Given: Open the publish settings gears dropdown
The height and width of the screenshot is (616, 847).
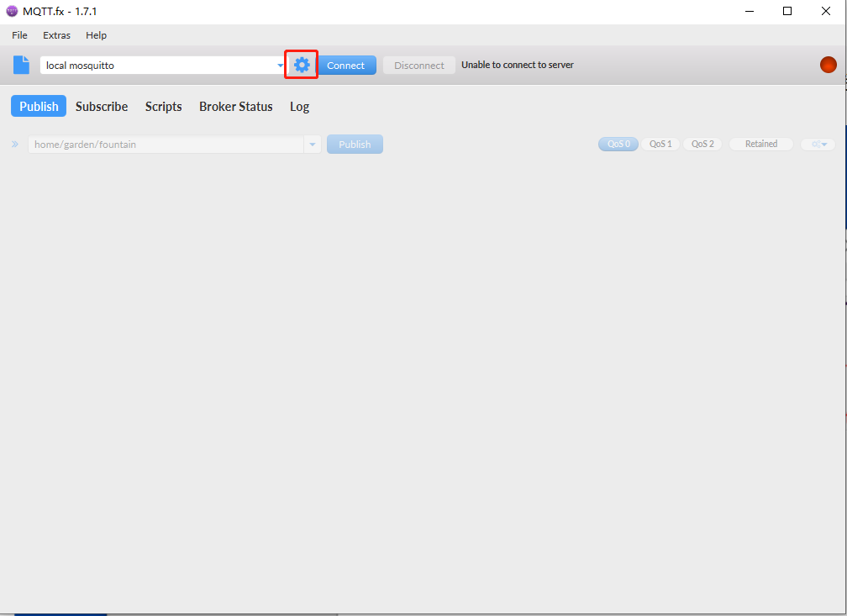Looking at the screenshot, I should tap(818, 145).
